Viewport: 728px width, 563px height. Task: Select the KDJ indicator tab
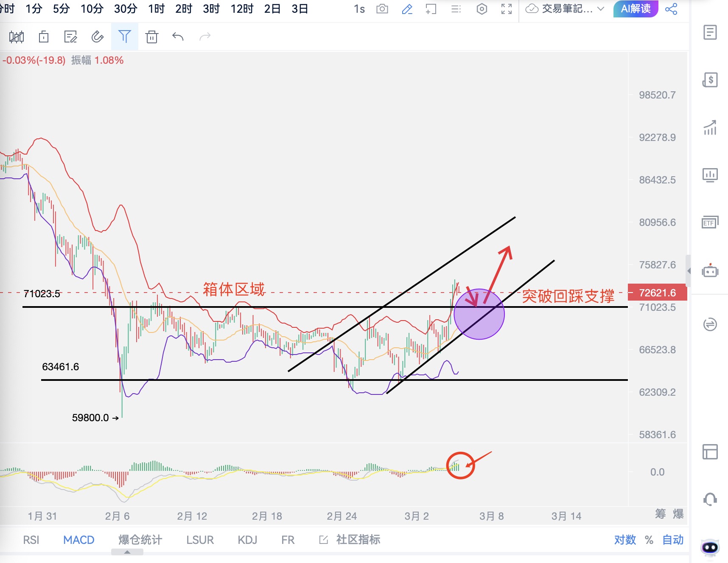point(247,540)
